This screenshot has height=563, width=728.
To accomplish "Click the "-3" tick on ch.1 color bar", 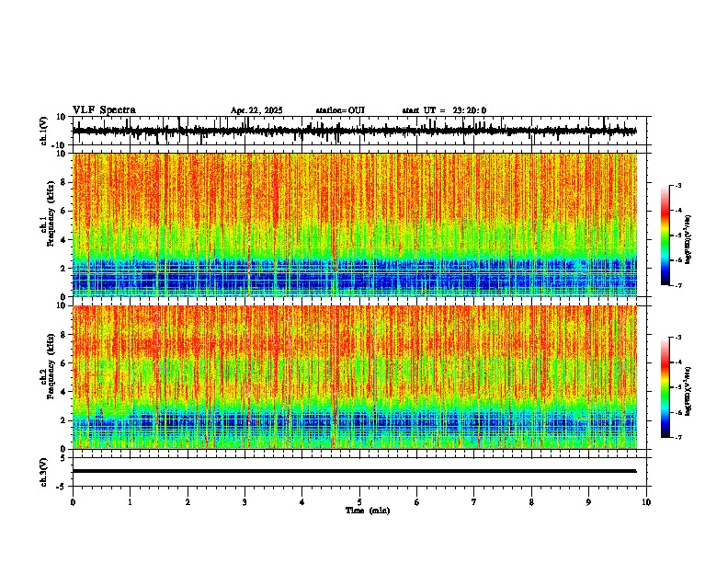I will pos(677,185).
